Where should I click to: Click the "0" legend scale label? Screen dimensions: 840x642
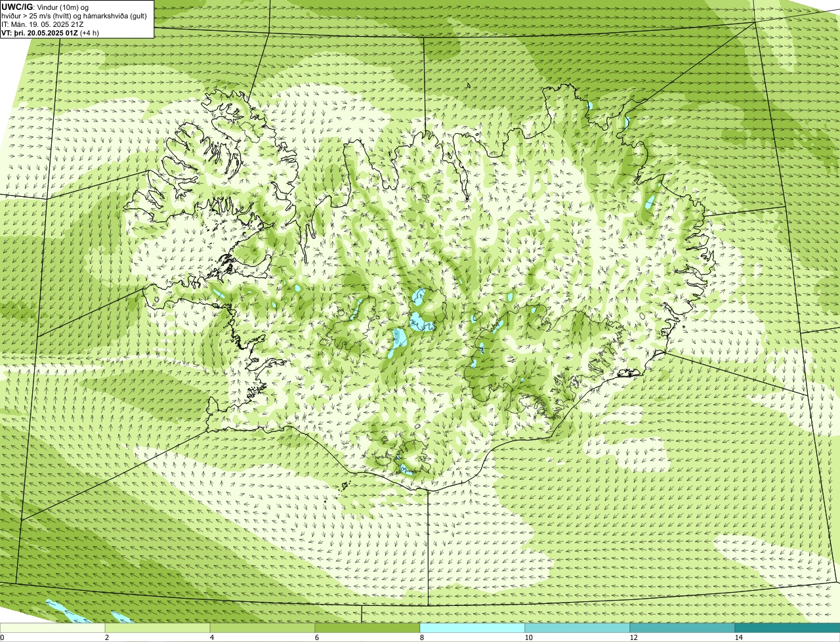tap(2, 637)
